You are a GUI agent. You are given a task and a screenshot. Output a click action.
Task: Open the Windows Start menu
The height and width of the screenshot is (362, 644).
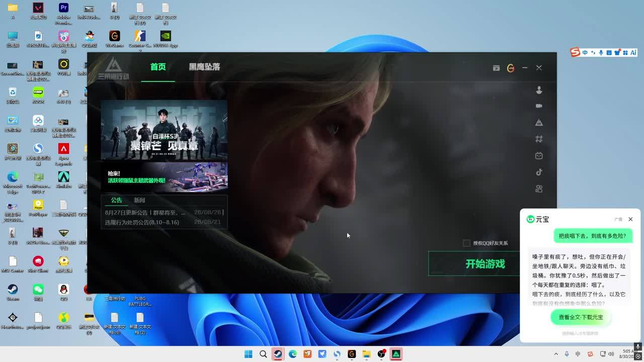click(x=248, y=354)
